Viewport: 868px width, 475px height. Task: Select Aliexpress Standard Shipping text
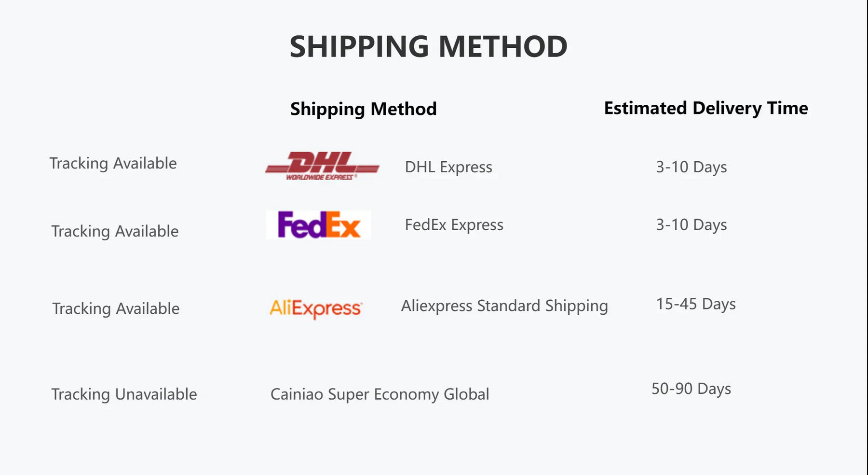pyautogui.click(x=504, y=306)
